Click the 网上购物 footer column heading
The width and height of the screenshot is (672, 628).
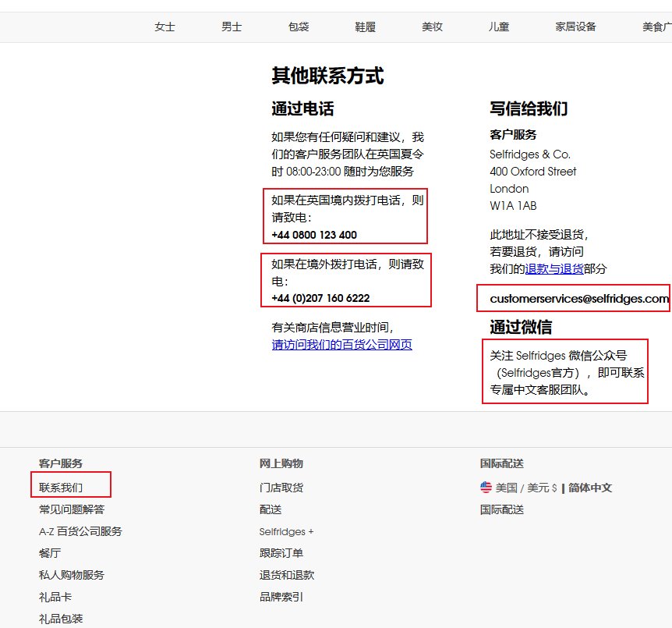[281, 463]
